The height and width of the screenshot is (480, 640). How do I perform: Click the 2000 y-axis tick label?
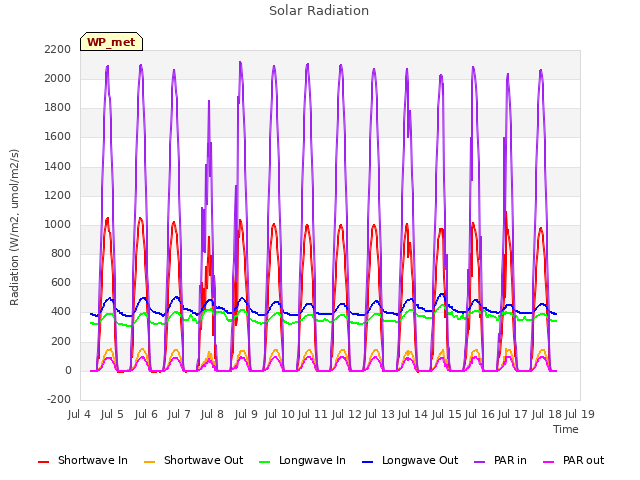[58, 78]
